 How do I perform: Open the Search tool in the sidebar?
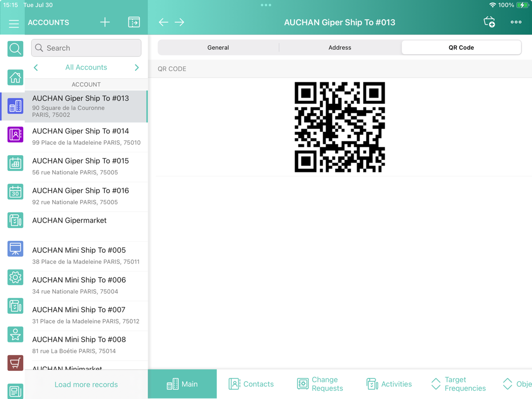click(x=15, y=49)
